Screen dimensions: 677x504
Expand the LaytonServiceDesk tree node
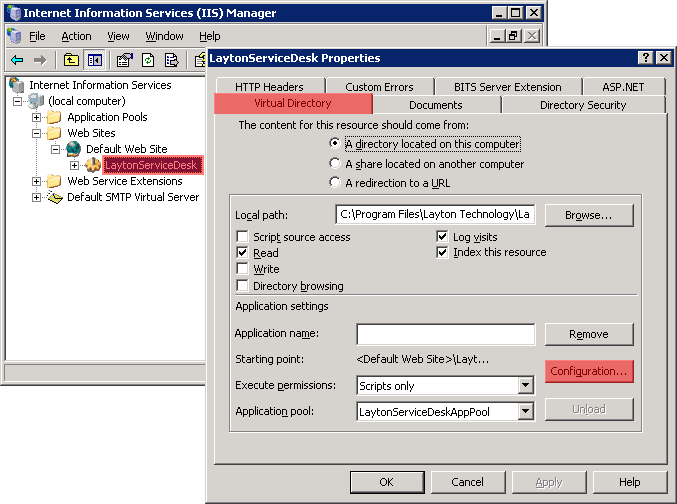tap(75, 165)
